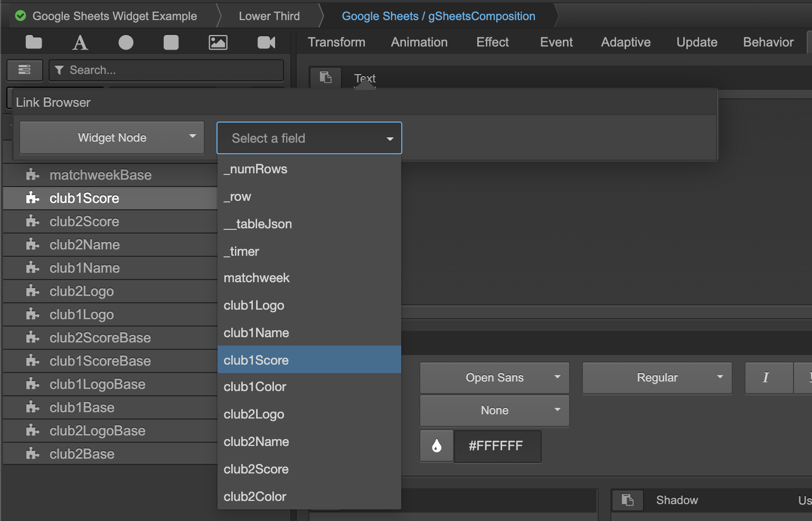Collapse the Select a field dropdown
Screen dimensions: 812x521
click(x=309, y=138)
